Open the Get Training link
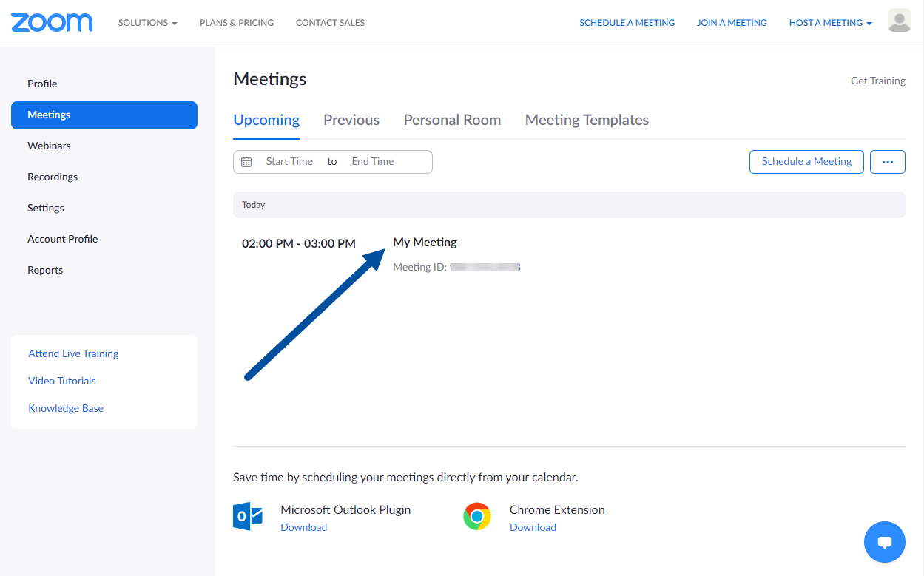The width and height of the screenshot is (924, 576). pyautogui.click(x=877, y=81)
